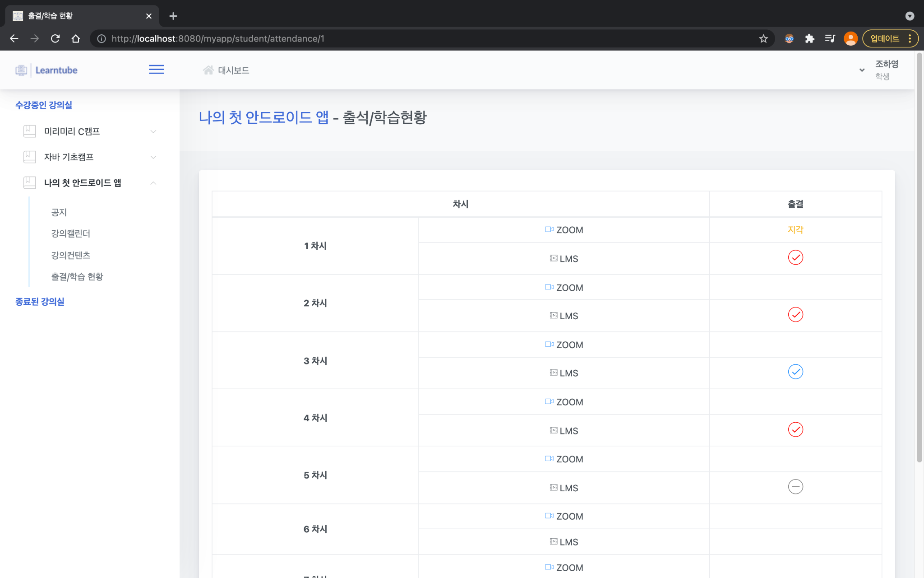This screenshot has height=578, width=924.
Task: Click the Learntube logo
Action: [x=46, y=70]
